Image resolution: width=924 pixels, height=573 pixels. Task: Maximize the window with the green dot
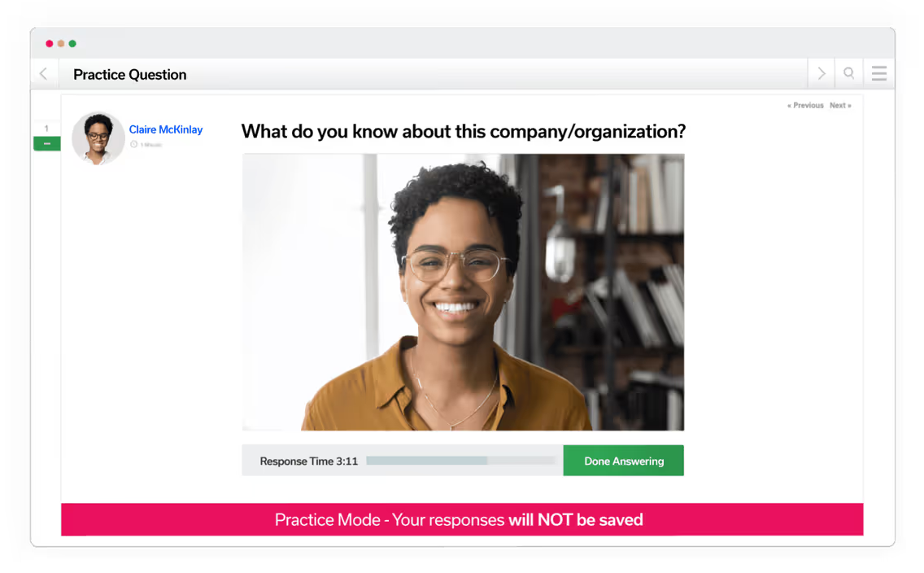tap(72, 44)
